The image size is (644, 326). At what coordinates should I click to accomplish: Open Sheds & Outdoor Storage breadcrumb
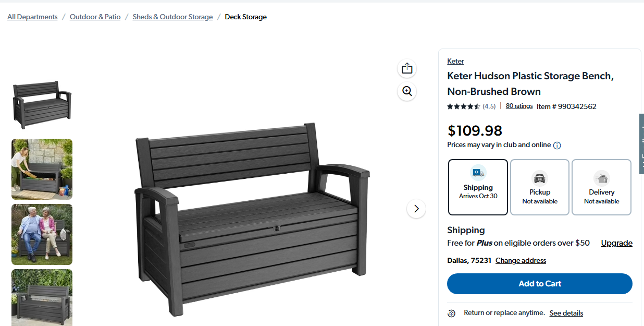tap(172, 17)
